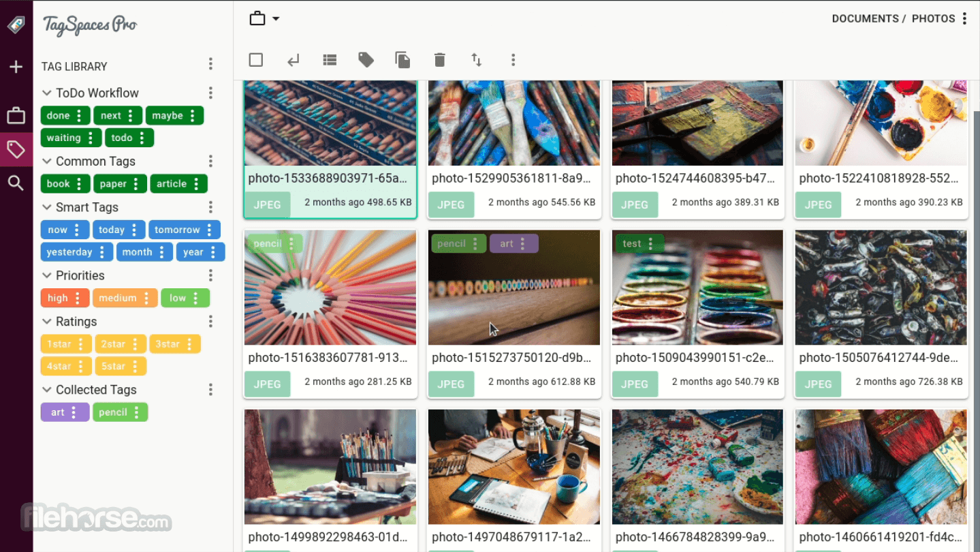Open the 'paper' tag menu dots
This screenshot has width=980, height=552.
[x=136, y=184]
